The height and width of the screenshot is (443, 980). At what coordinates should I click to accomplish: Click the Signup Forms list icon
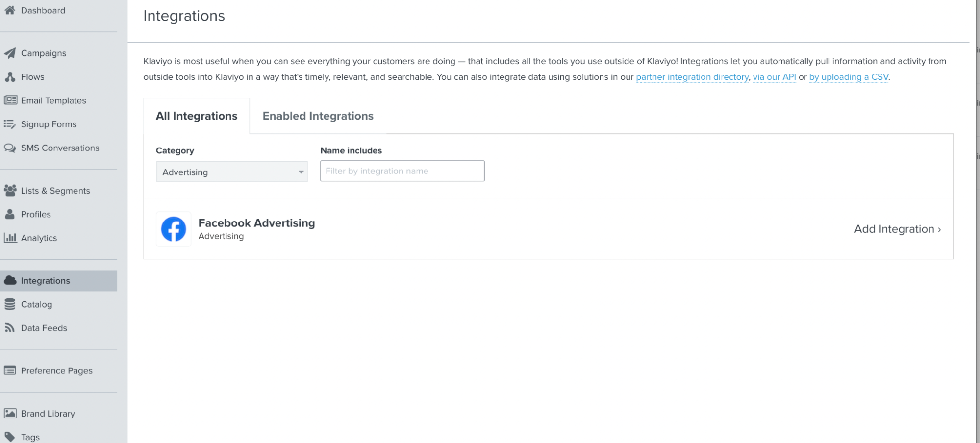pyautogui.click(x=10, y=124)
